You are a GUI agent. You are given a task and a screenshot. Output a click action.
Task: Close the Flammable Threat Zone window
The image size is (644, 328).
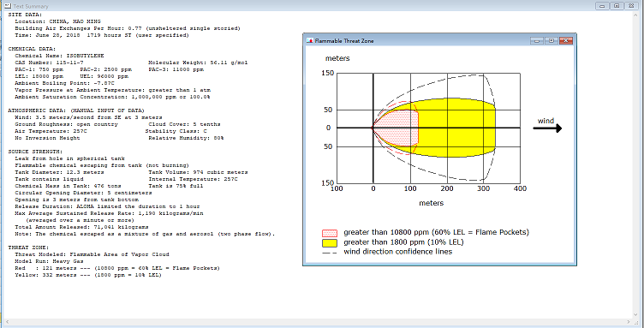tap(565, 40)
